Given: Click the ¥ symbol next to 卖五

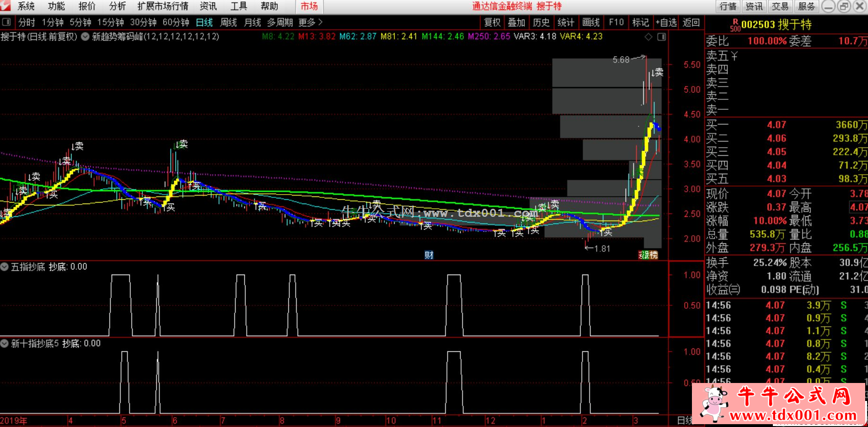Looking at the screenshot, I should (x=734, y=56).
